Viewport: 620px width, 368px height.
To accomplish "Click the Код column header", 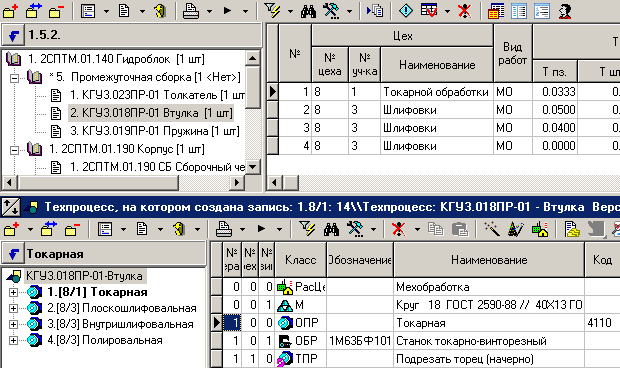I will [602, 260].
